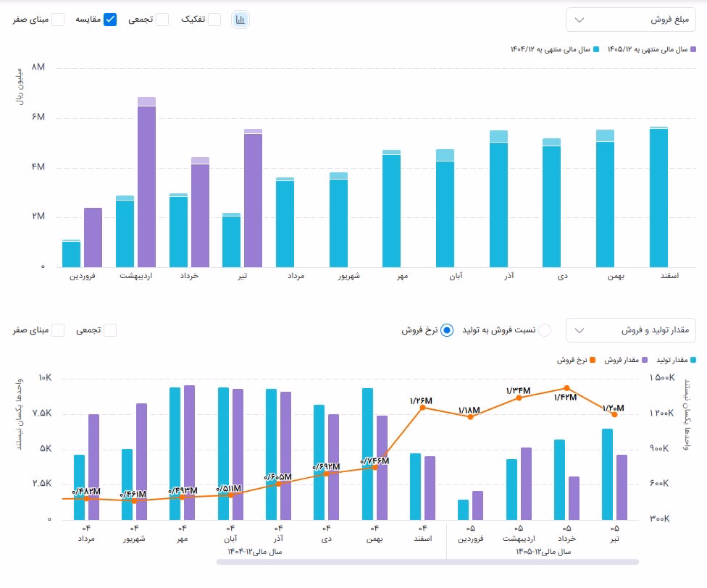Screen dimensions: 707x588
Task: Toggle the orange نرخ فروش legend marker
Action: (x=593, y=360)
